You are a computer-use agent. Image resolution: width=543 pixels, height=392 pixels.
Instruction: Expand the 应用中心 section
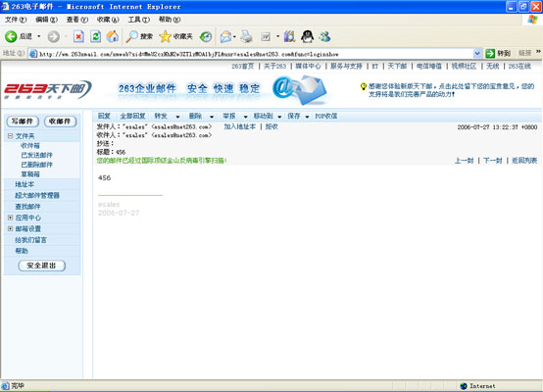point(10,218)
